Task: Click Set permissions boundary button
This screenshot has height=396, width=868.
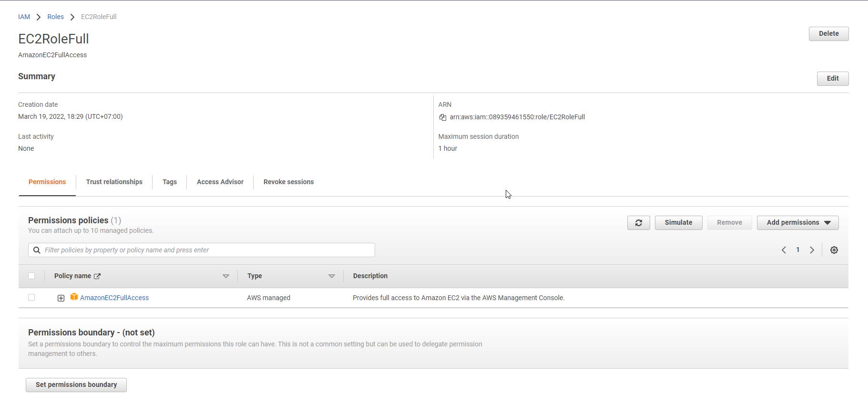Action: pyautogui.click(x=76, y=385)
